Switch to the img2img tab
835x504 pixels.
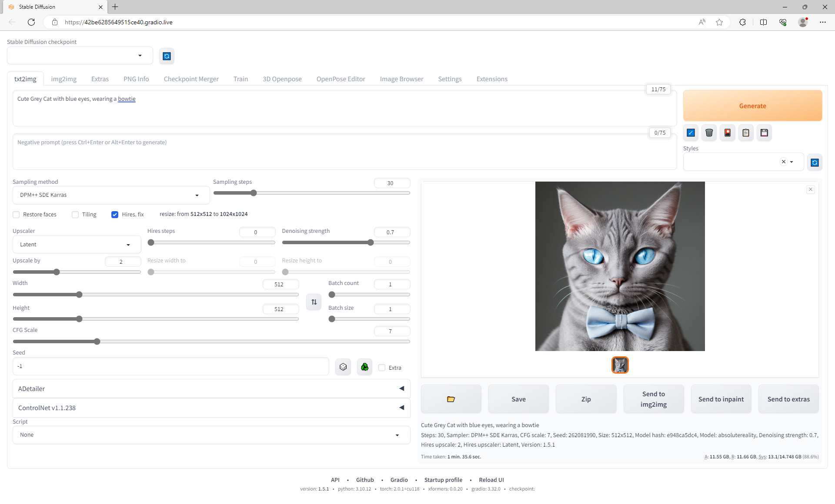pos(63,79)
